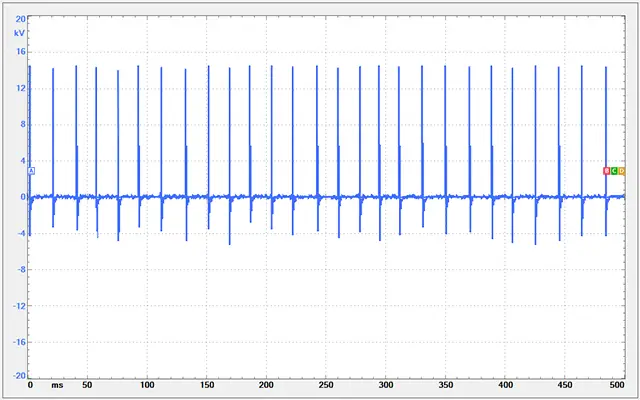Click the -4 voltage axis value
The height and width of the screenshot is (400, 640).
click(21, 233)
